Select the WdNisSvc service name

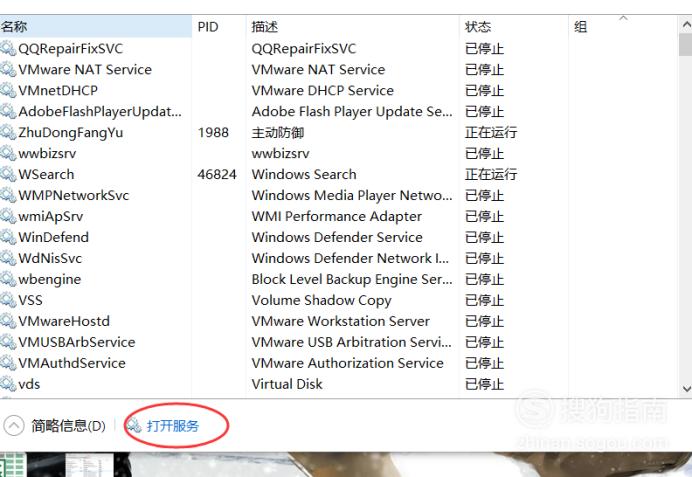(50, 258)
